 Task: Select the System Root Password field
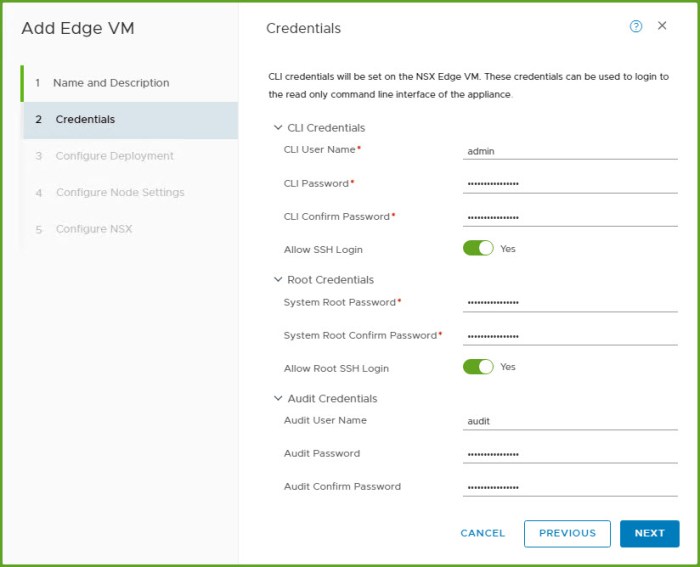coord(570,303)
